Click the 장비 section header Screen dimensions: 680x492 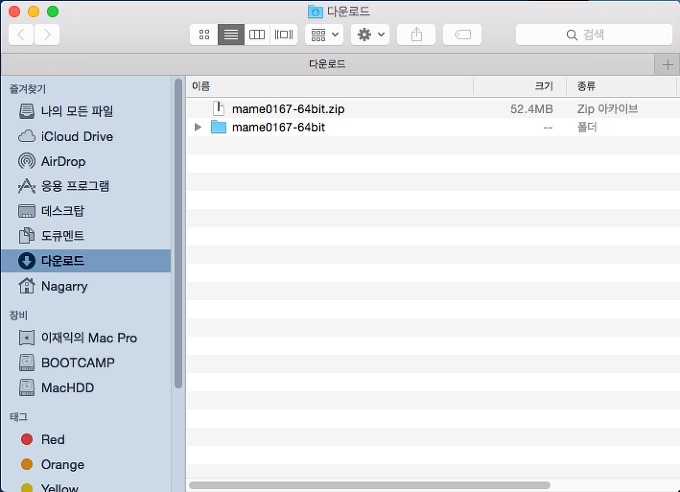point(19,315)
